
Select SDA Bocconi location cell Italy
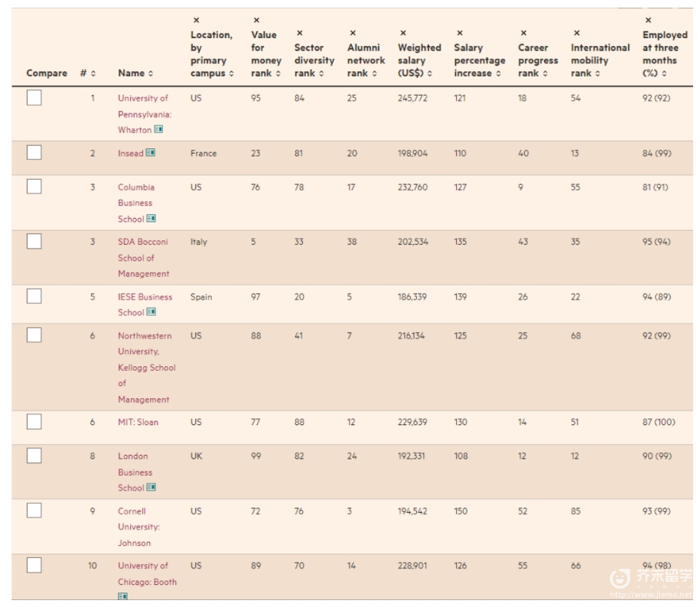tap(199, 242)
